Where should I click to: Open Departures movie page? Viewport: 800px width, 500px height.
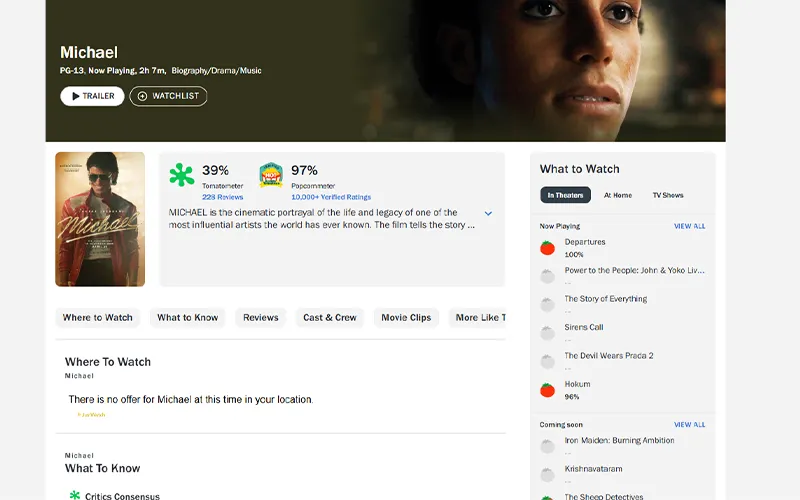click(x=585, y=242)
